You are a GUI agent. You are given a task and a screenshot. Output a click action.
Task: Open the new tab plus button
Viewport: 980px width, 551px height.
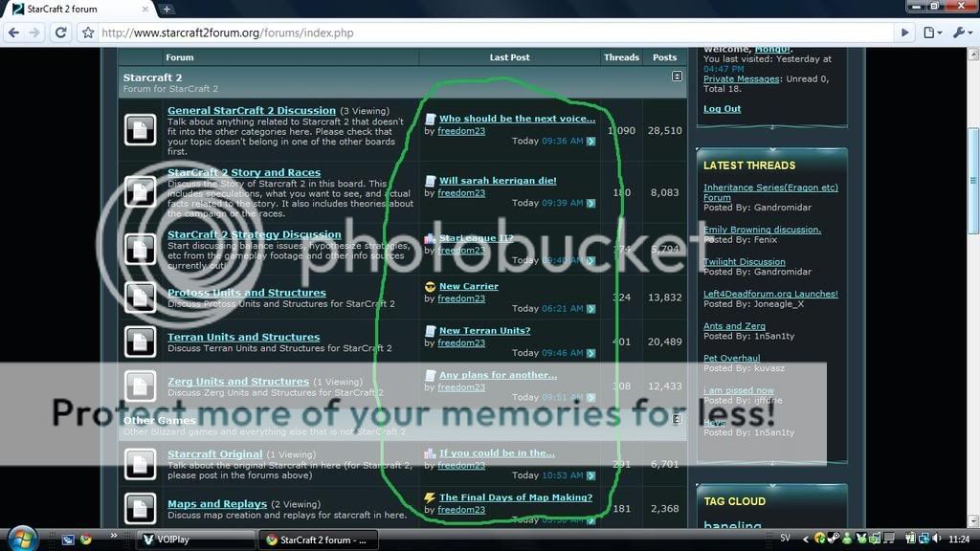click(167, 10)
